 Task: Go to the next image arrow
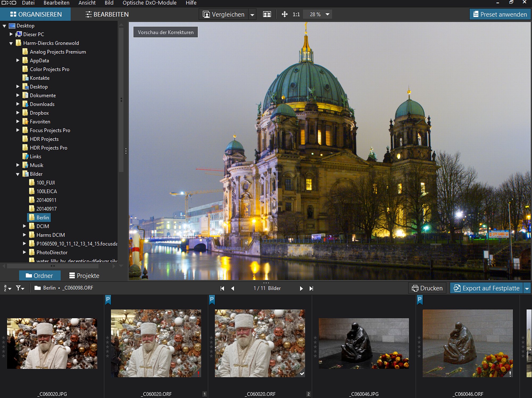(x=301, y=288)
